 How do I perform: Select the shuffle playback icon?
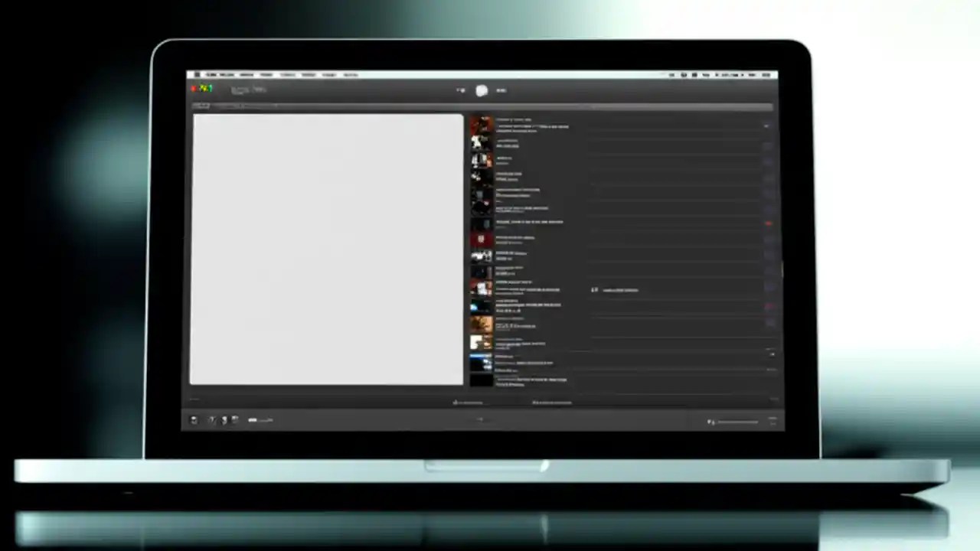(x=212, y=419)
